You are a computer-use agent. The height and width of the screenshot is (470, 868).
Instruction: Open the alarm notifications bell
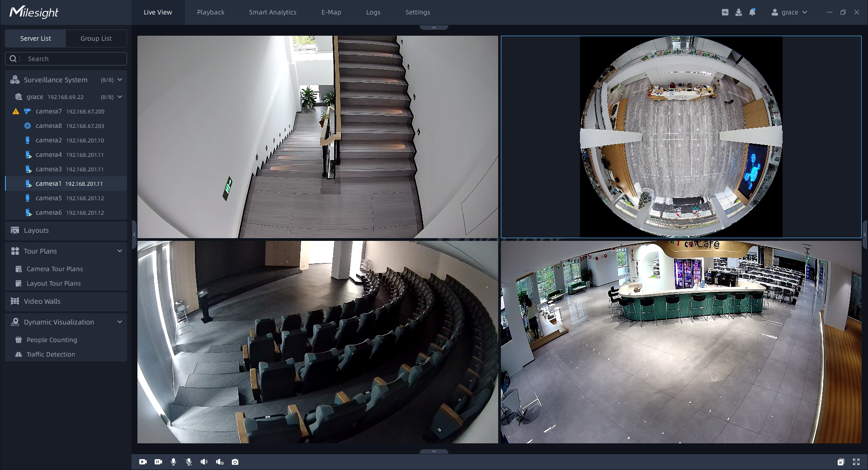click(x=752, y=12)
